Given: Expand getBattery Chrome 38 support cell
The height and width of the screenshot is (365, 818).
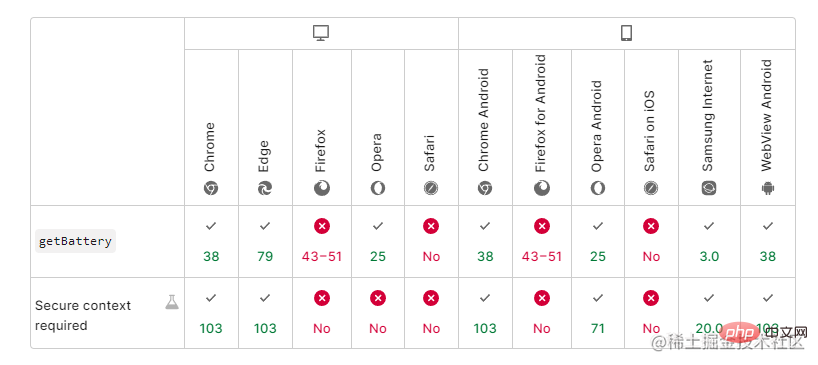Looking at the screenshot, I should [211, 241].
